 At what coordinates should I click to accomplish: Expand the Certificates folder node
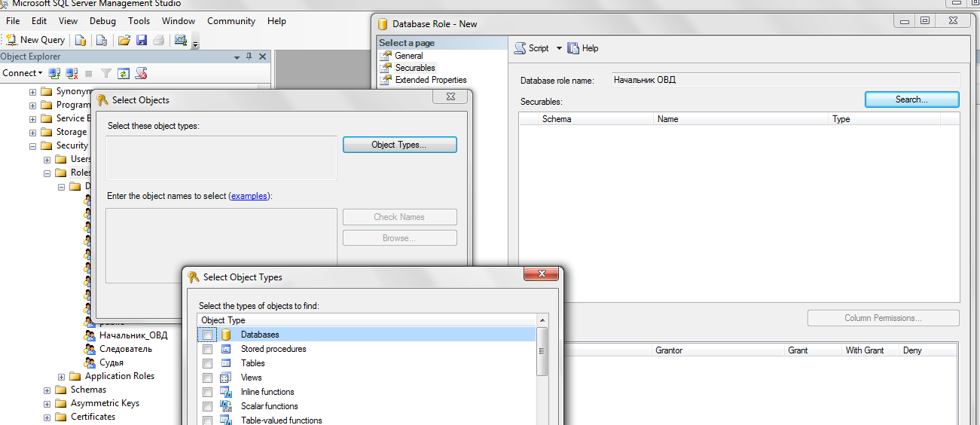coord(47,417)
